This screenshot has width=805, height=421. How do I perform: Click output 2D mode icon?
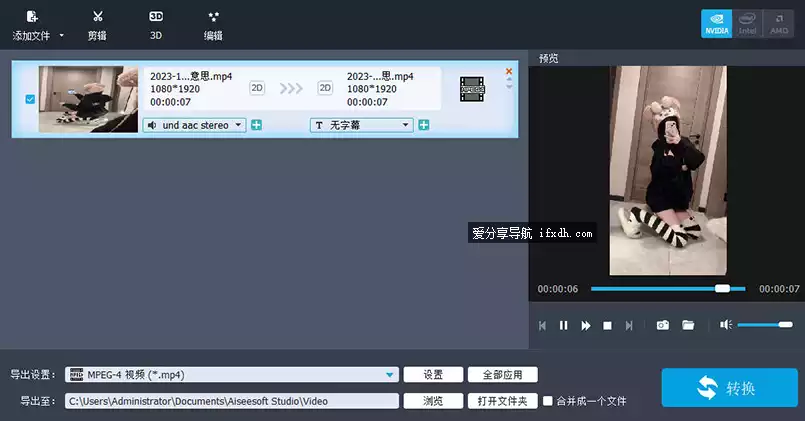click(x=325, y=88)
